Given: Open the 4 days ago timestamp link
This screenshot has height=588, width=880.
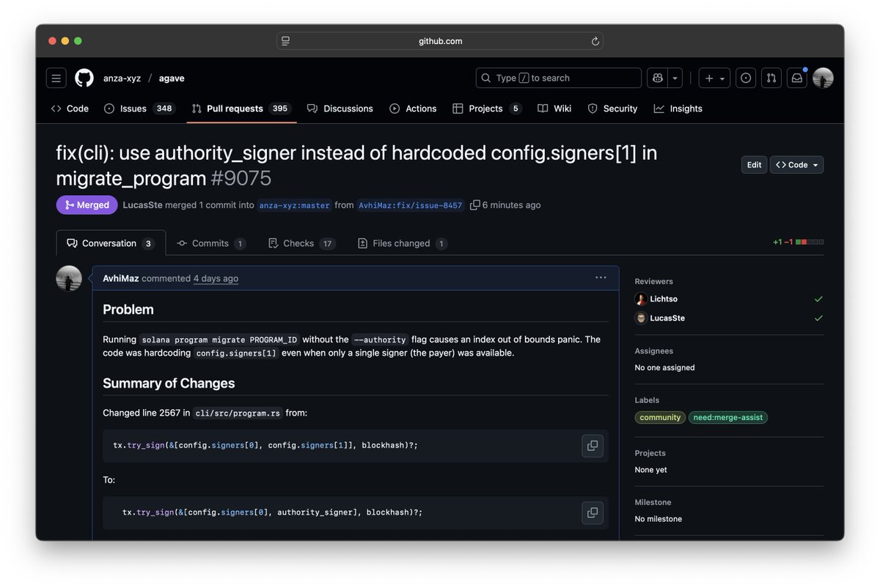Looking at the screenshot, I should [x=216, y=279].
